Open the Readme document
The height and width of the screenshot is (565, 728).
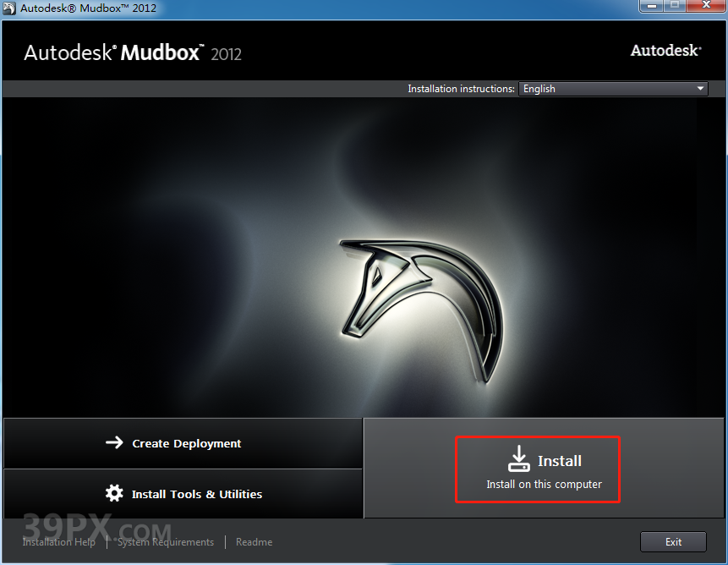click(x=254, y=542)
